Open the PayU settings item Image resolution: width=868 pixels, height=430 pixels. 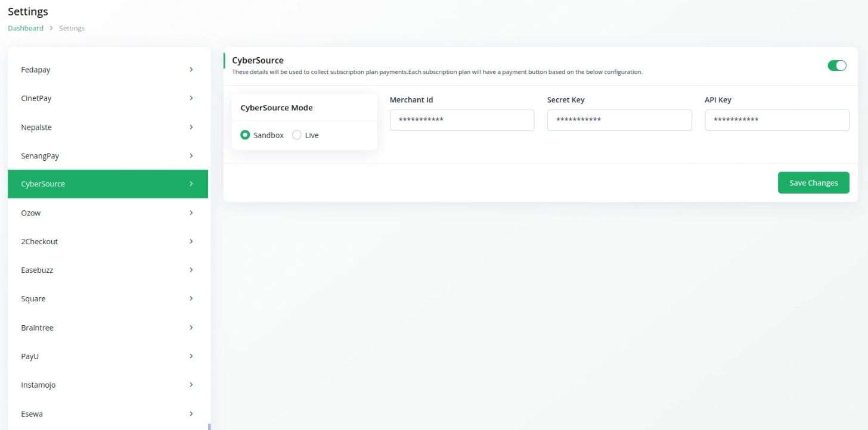[x=108, y=356]
